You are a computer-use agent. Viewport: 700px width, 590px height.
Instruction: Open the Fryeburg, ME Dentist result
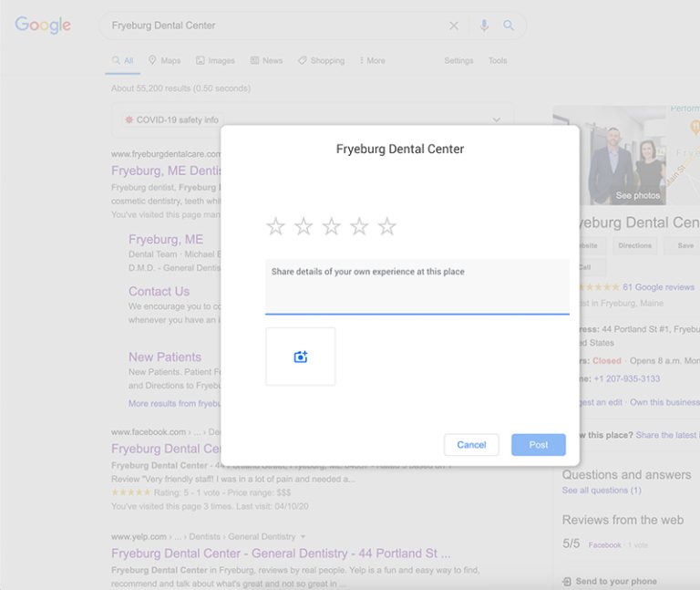166,171
